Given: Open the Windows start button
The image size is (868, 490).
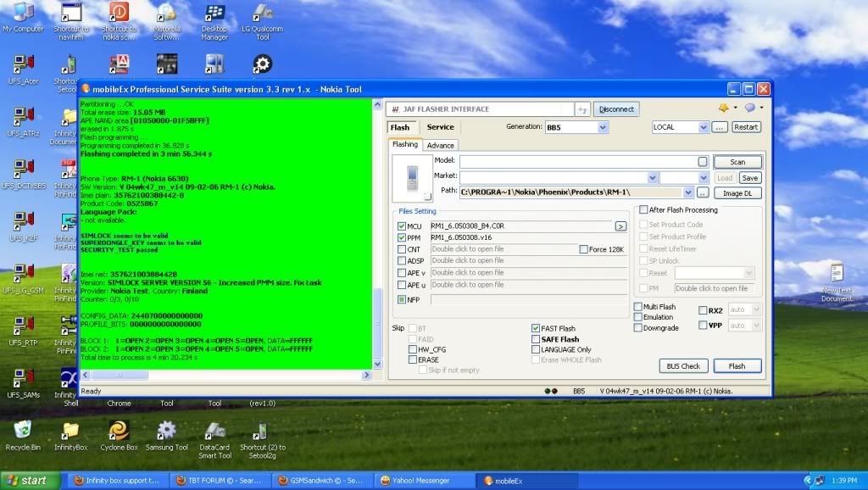Looking at the screenshot, I should [30, 481].
